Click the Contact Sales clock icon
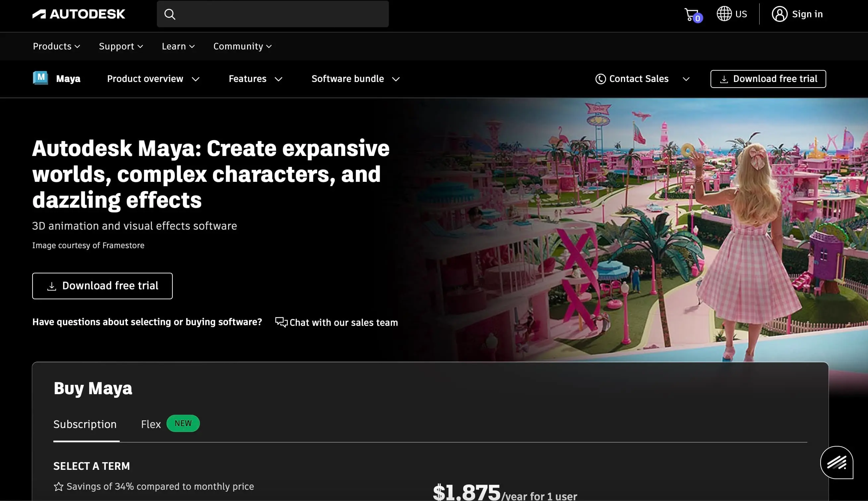This screenshot has width=868, height=501. [x=600, y=79]
